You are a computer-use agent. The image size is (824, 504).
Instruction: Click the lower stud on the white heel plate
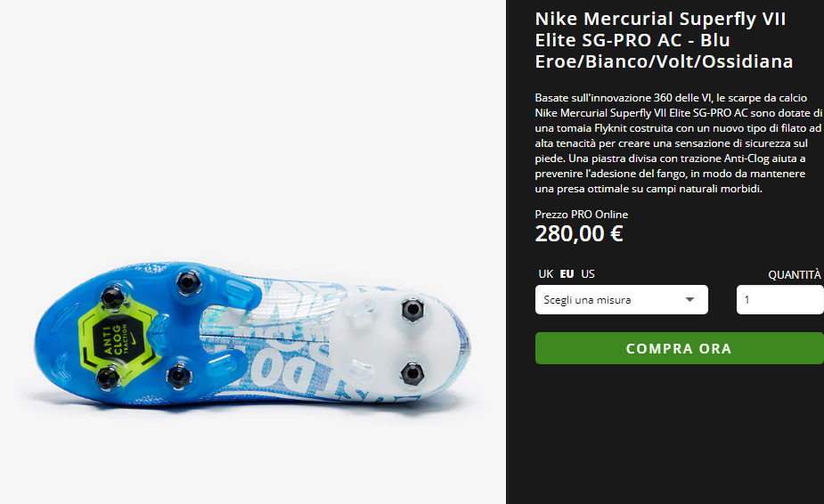point(412,374)
